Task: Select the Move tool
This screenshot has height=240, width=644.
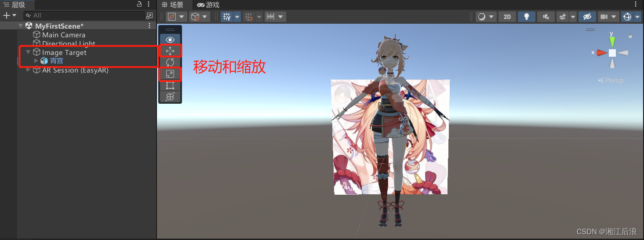Action: click(170, 51)
